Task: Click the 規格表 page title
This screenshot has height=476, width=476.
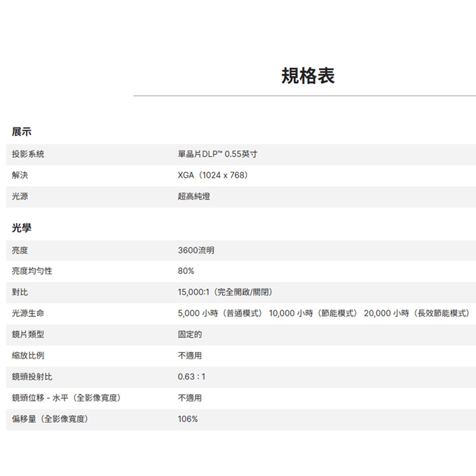Action: coord(308,75)
